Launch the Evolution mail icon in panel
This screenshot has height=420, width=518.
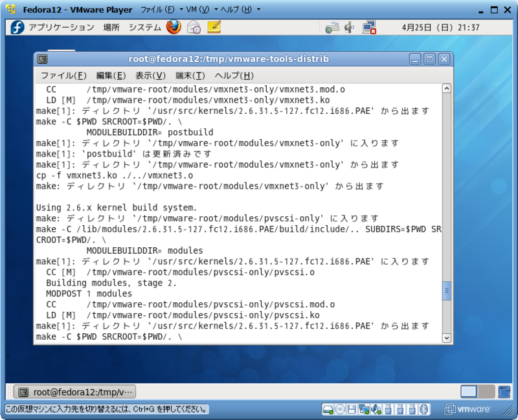pos(194,27)
